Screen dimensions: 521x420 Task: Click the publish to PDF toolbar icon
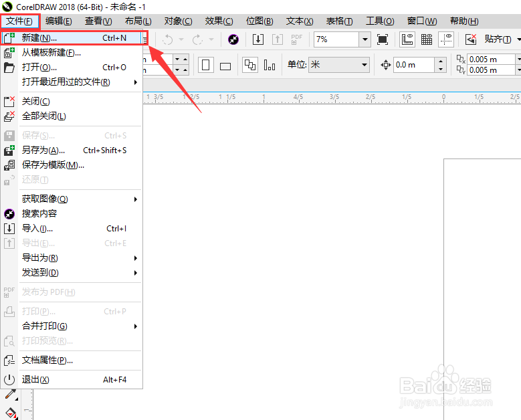296,39
